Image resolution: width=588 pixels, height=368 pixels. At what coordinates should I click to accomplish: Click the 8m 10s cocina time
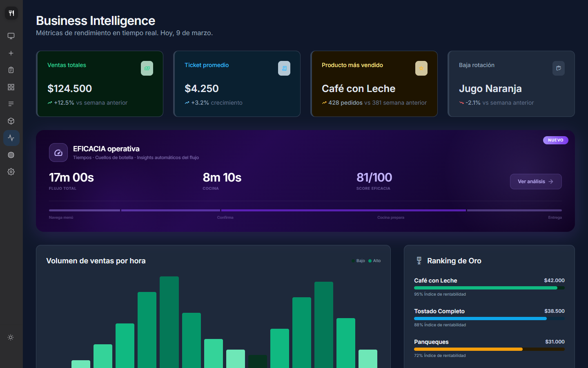222,177
